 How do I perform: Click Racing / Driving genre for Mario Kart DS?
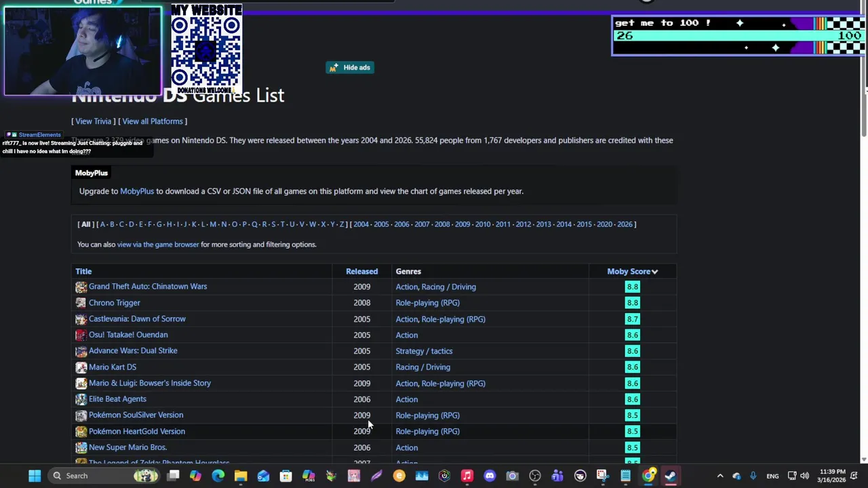(422, 367)
